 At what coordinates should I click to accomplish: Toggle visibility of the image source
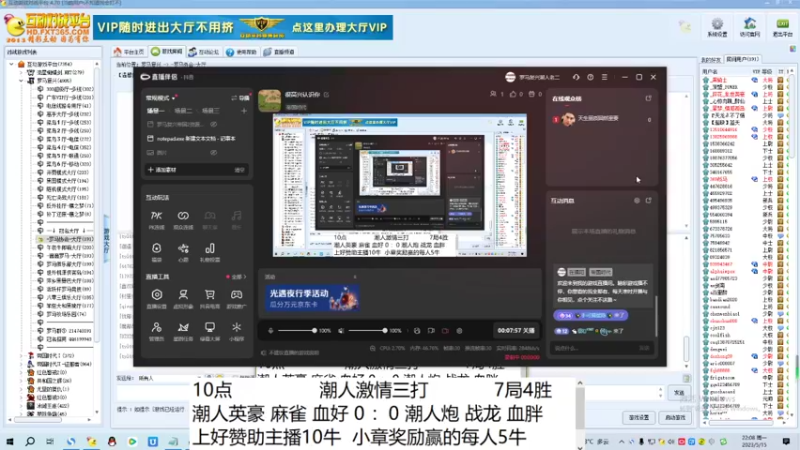[214, 152]
